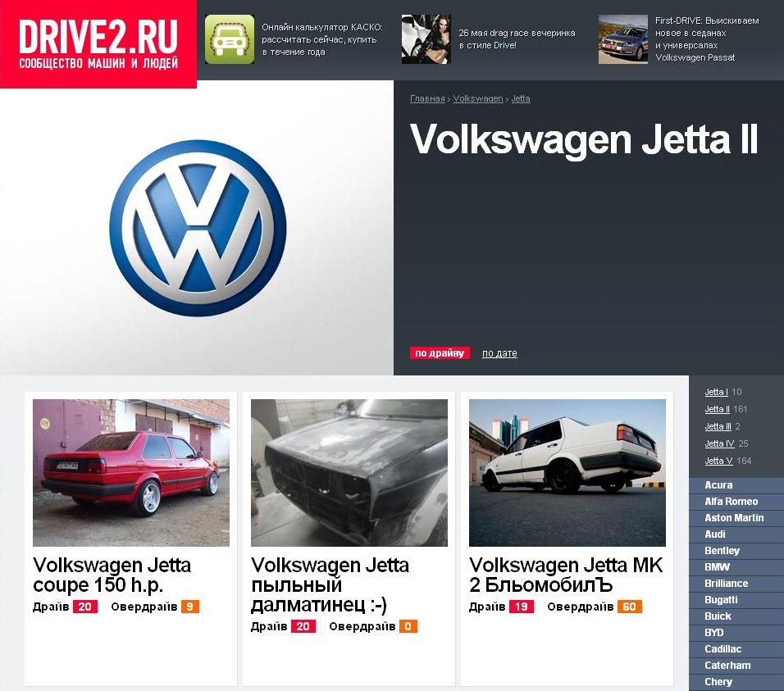The width and height of the screenshot is (784, 691).
Task: Open the red Jetta coupe photo
Action: click(x=131, y=472)
